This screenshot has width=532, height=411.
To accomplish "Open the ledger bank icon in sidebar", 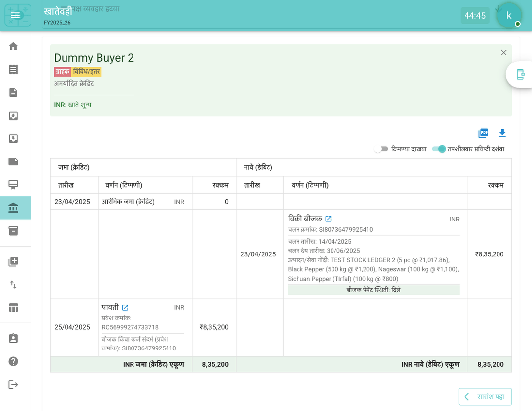I will click(13, 208).
